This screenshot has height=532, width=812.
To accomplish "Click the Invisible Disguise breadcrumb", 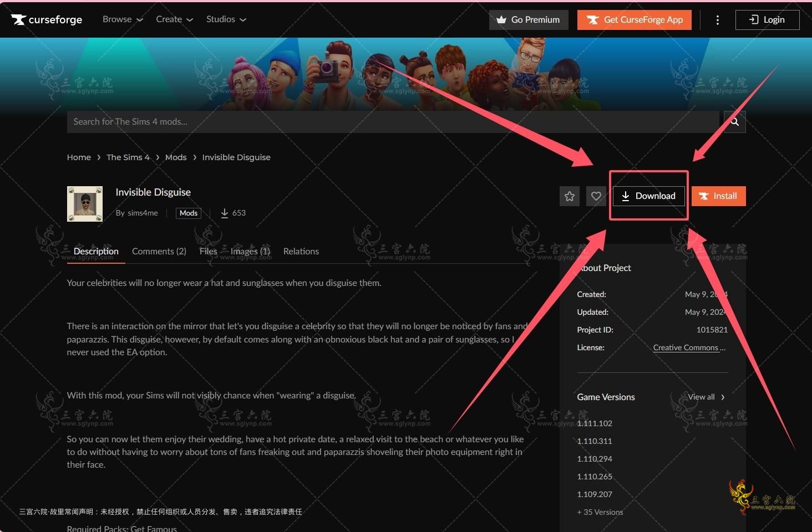I will pos(236,157).
